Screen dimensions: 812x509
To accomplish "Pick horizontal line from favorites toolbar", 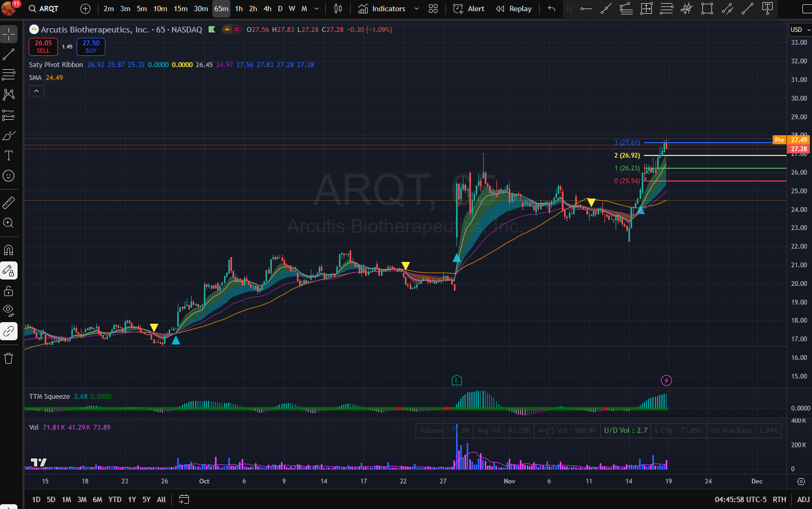I will [586, 9].
